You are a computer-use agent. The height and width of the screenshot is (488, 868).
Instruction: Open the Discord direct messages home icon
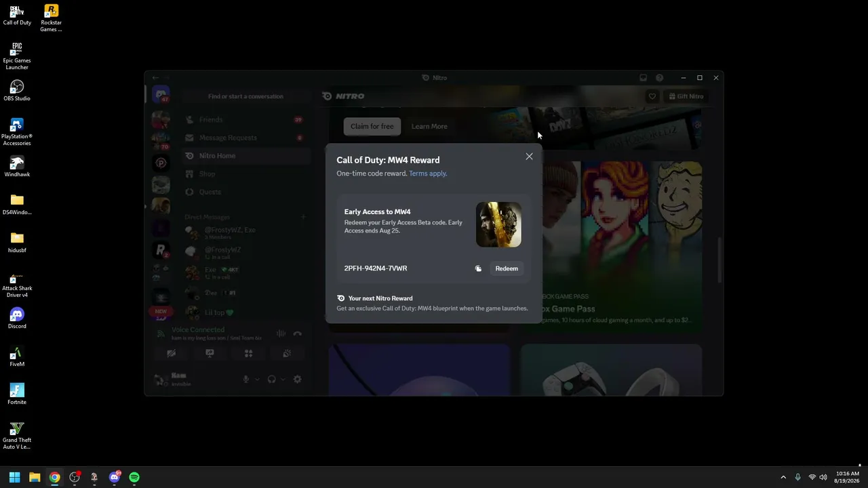161,95
